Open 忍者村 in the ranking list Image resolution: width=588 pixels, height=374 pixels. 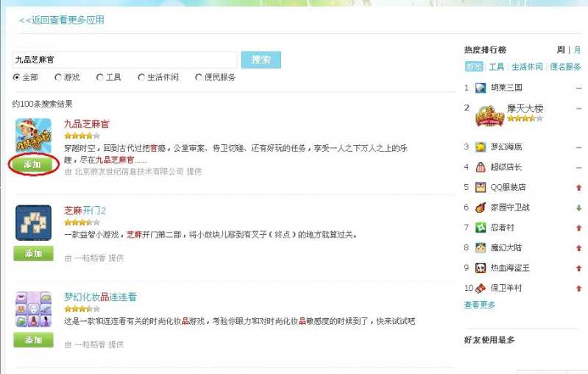click(x=502, y=227)
